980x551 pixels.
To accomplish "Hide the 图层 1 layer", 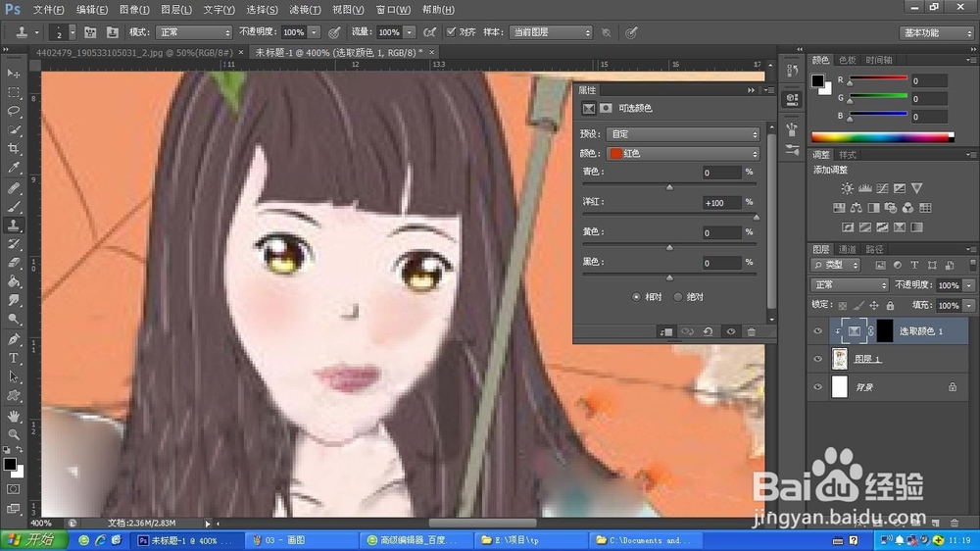I will point(817,359).
